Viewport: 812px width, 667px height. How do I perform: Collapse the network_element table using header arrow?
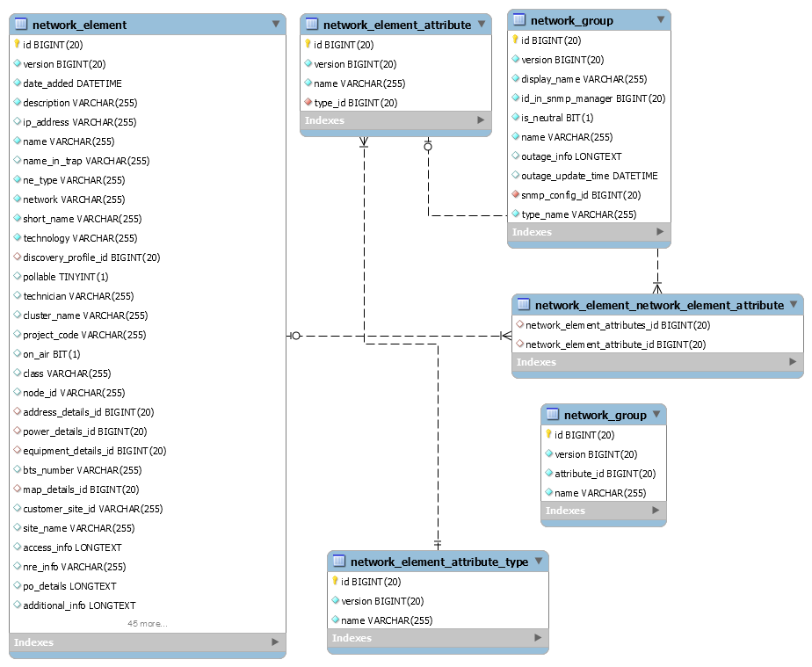[276, 25]
